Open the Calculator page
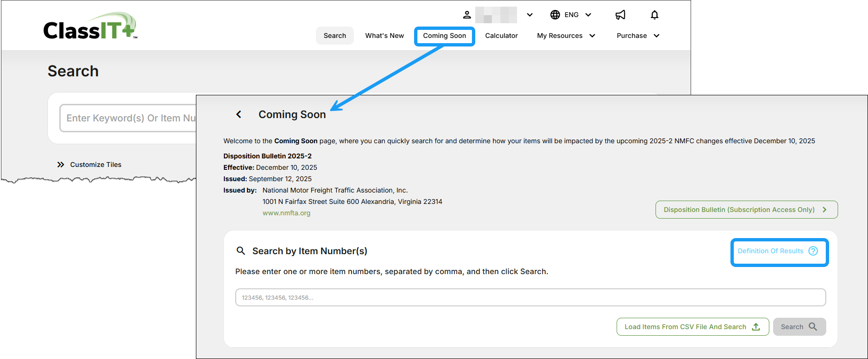The height and width of the screenshot is (359, 868). [501, 36]
